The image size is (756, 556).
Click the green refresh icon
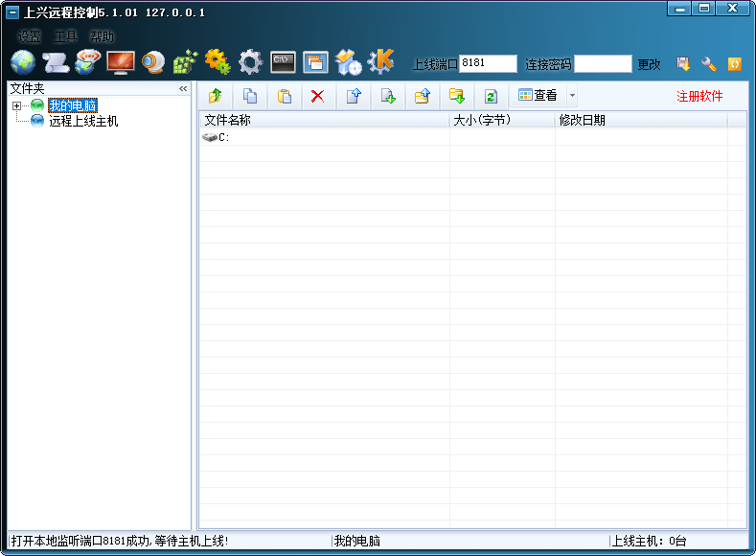(x=491, y=96)
